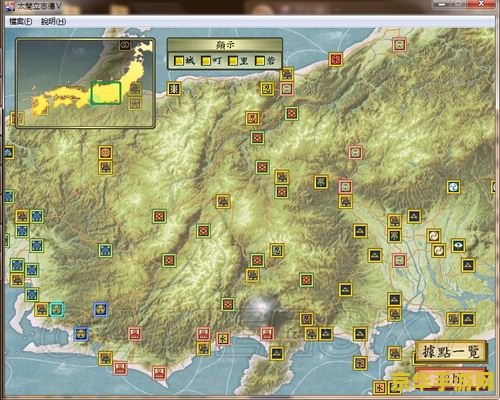The image size is (500, 400).
Task: Open the 說明(H) menu
Action: 53,22
